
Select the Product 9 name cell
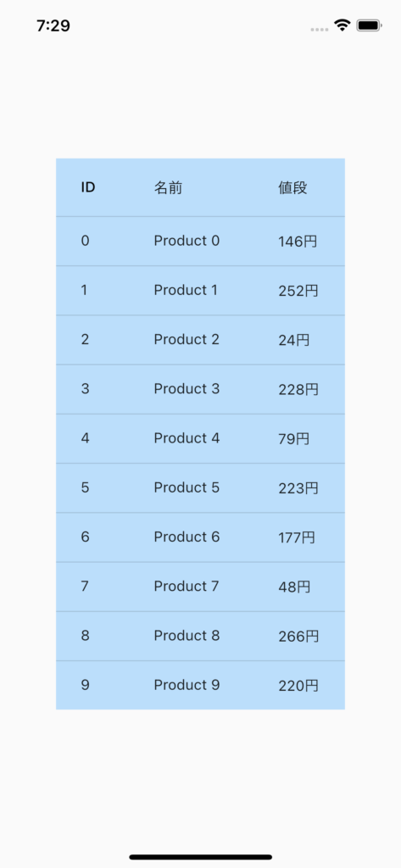[x=187, y=685]
